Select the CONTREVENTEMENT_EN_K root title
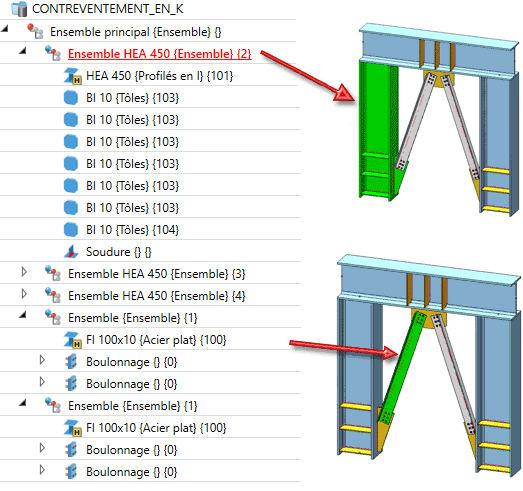Screen dimensions: 523x491 point(108,9)
